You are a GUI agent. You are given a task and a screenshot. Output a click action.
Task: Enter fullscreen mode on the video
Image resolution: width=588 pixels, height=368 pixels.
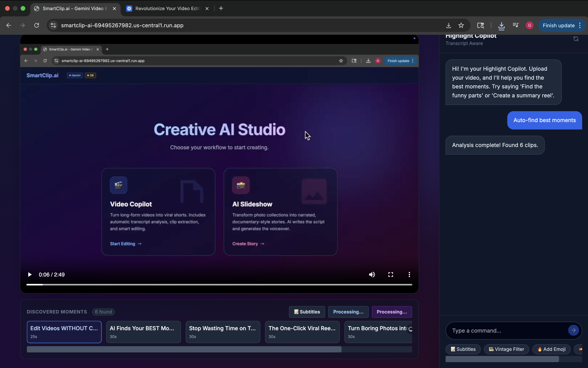(x=391, y=275)
